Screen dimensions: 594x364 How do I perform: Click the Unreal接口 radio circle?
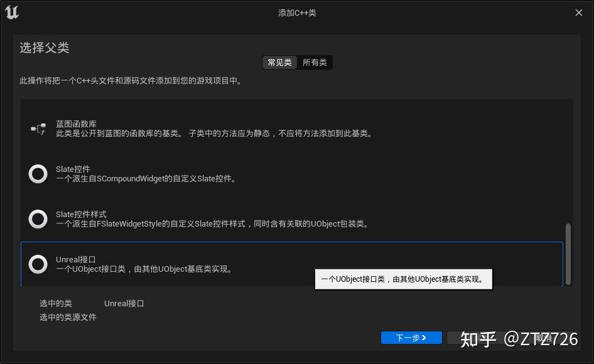[x=38, y=264]
